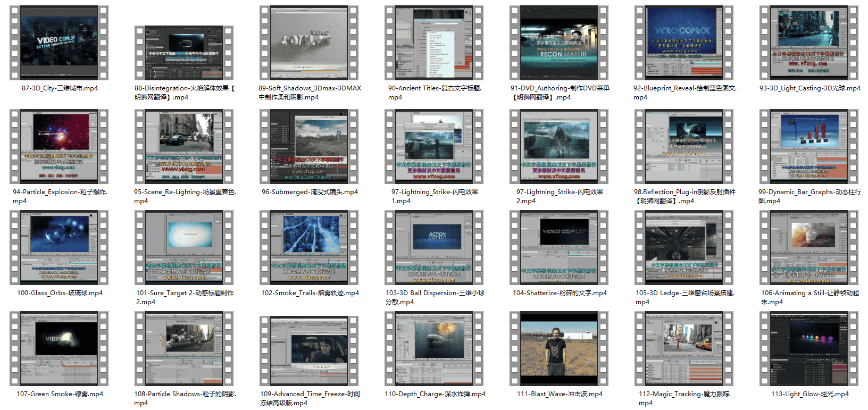Select the 110-Depth_Charge video thumbnail
The width and height of the screenshot is (868, 410).
coord(434,348)
